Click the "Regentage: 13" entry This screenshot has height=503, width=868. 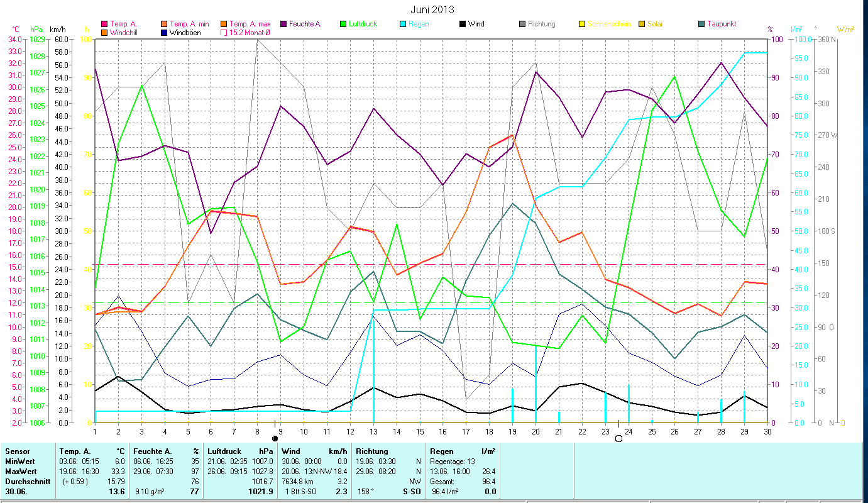click(453, 461)
